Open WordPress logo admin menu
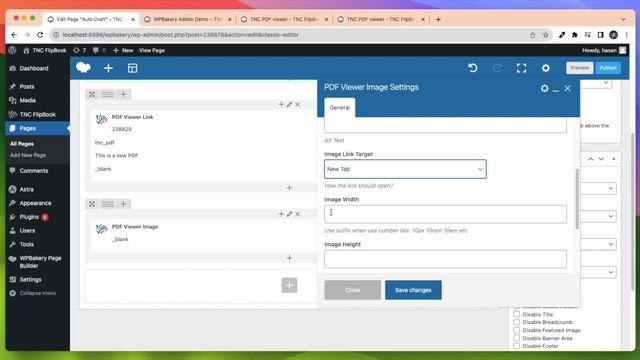 (13, 50)
